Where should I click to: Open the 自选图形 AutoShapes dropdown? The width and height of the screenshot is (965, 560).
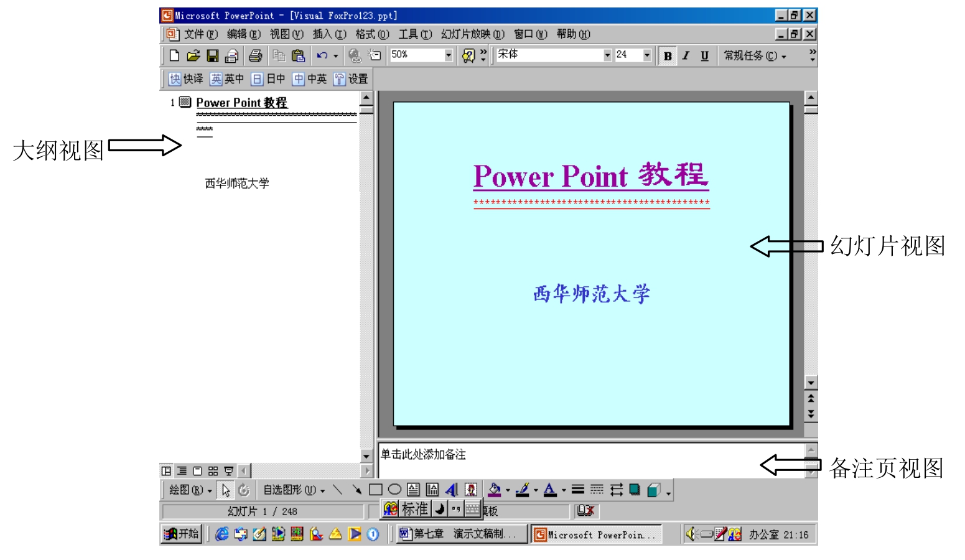coord(294,490)
